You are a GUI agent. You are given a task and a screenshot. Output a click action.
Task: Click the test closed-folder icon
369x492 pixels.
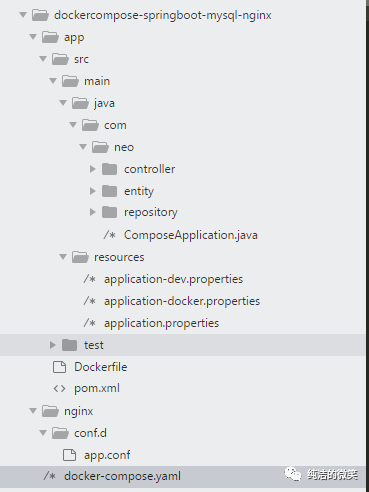click(x=69, y=345)
